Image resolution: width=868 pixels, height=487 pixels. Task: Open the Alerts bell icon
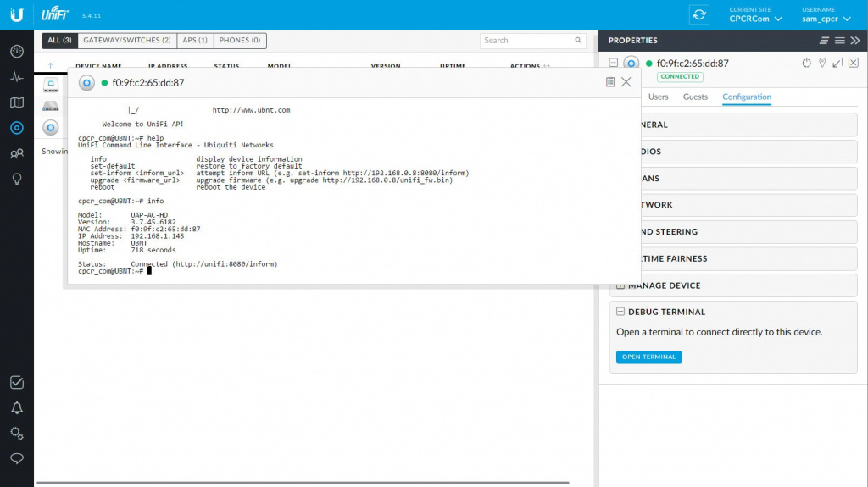pos(16,408)
